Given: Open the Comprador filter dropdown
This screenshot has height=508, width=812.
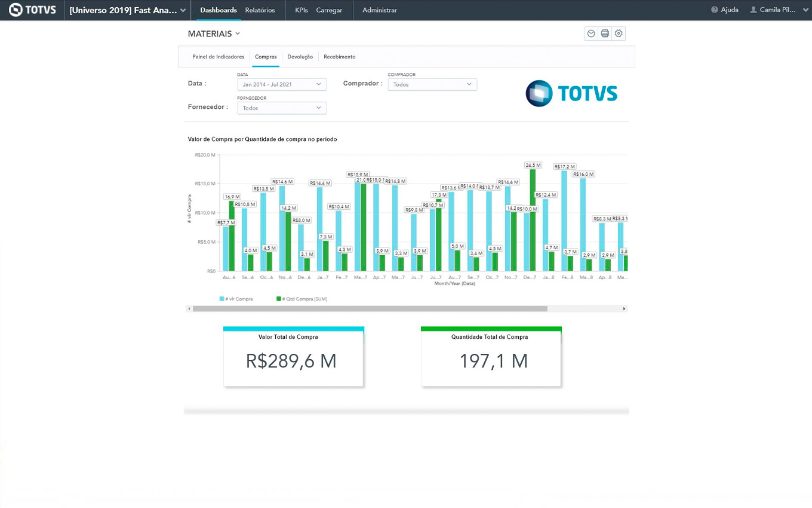Looking at the screenshot, I should tap(432, 85).
